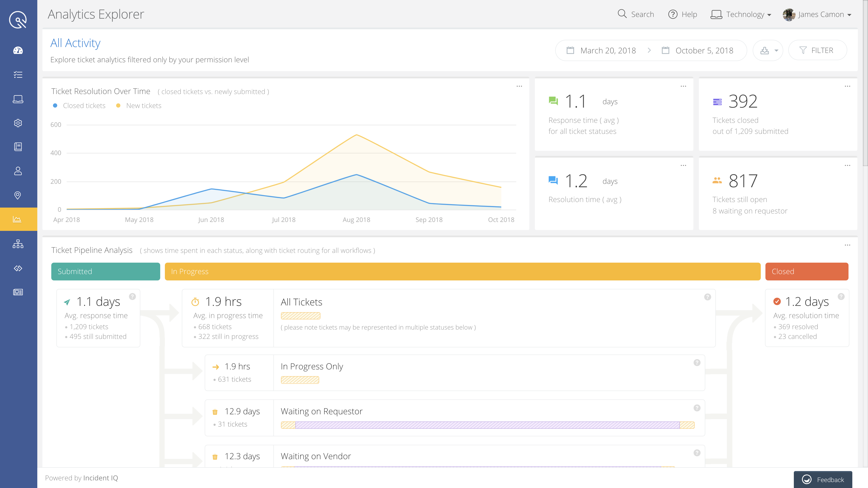Viewport: 868px width, 488px height.
Task: Click the FILTER button
Action: (x=818, y=50)
